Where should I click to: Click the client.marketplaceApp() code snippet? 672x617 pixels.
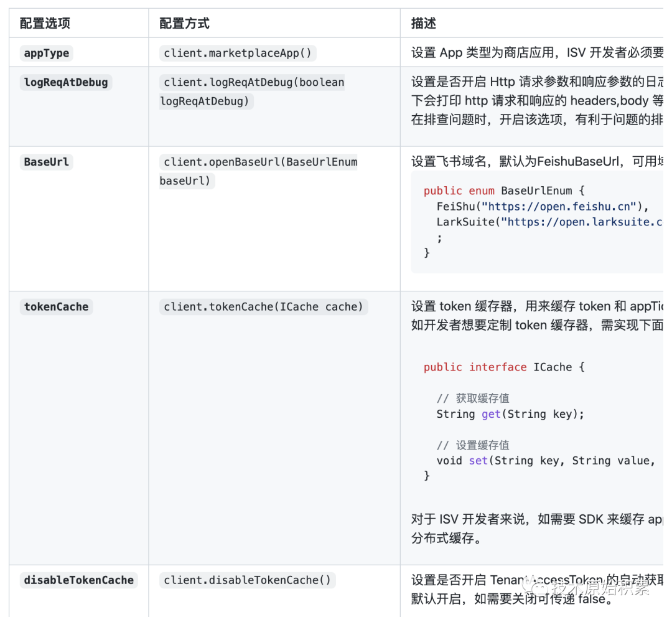237,53
